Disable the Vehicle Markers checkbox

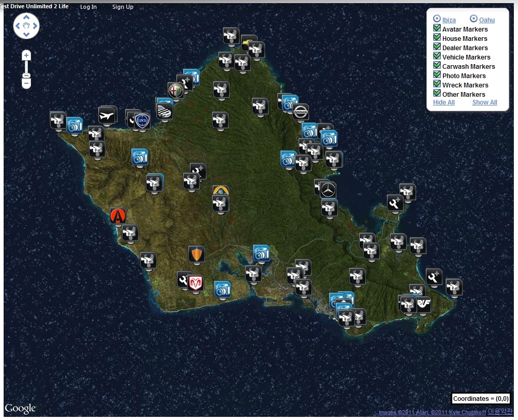tap(437, 56)
